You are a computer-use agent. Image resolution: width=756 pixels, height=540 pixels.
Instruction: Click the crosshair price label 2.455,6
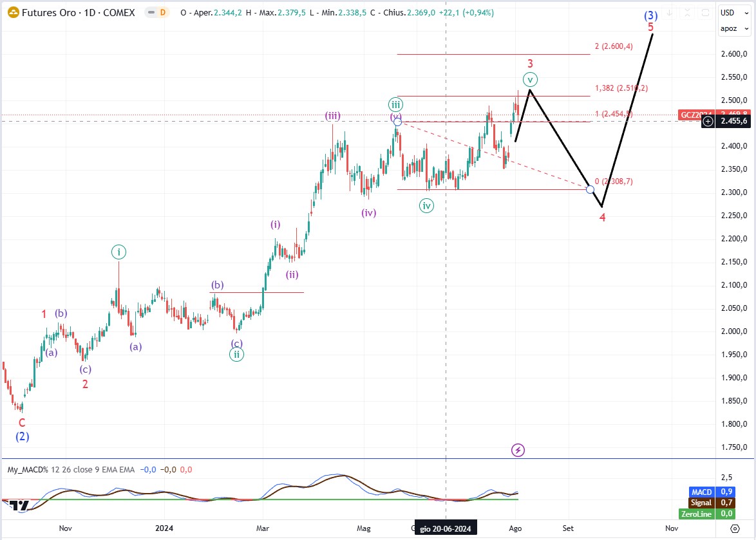click(734, 122)
